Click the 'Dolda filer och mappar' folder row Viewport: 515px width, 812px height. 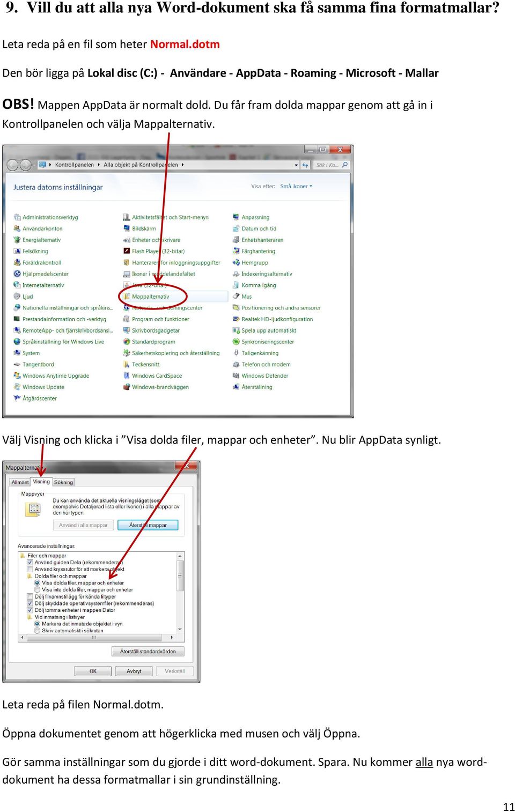tap(56, 576)
